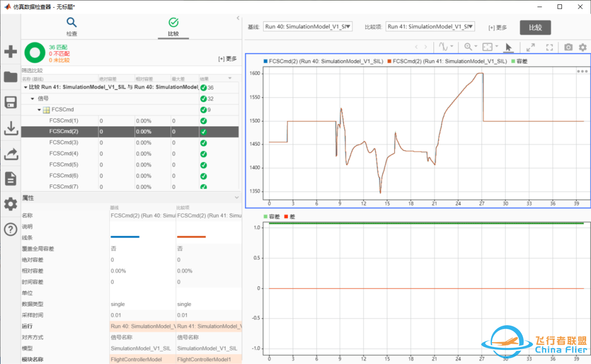Open session with the sidebar folder icon
Screen dimensions: 591x364
[x=10, y=77]
